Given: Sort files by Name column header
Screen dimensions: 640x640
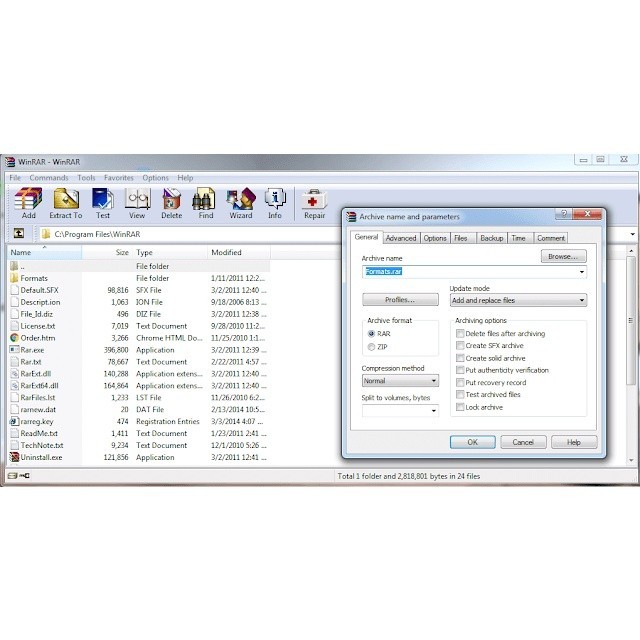Looking at the screenshot, I should coord(45,252).
